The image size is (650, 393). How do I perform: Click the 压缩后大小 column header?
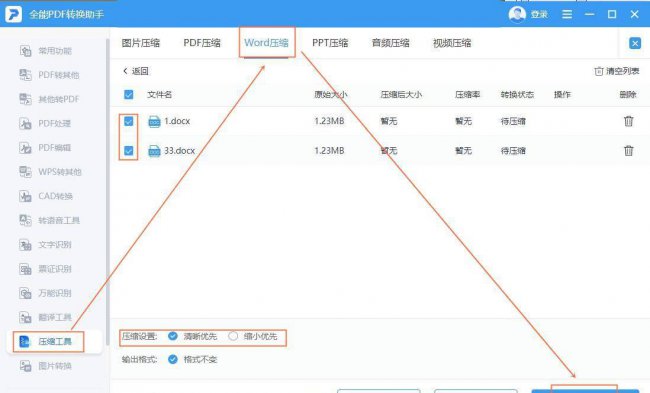point(401,95)
